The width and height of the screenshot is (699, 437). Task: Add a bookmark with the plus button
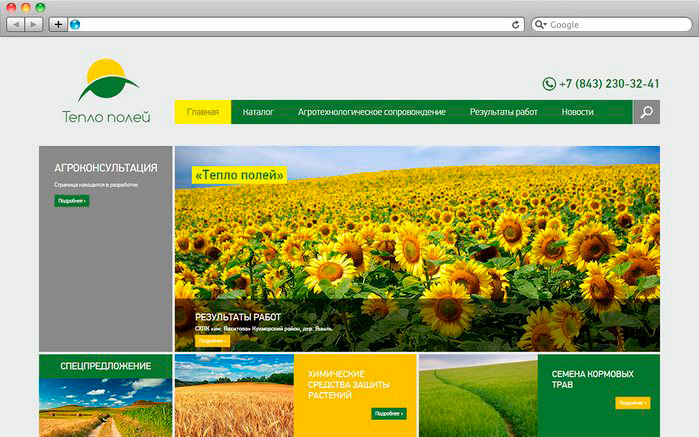(58, 25)
